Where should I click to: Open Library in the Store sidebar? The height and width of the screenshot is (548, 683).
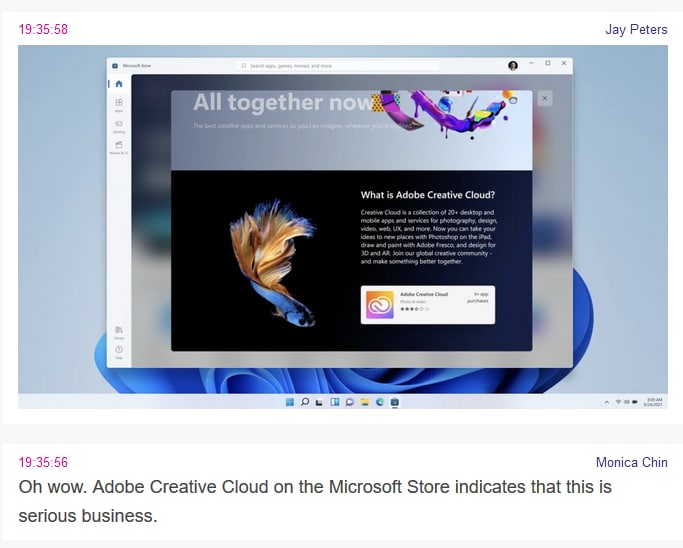(119, 332)
